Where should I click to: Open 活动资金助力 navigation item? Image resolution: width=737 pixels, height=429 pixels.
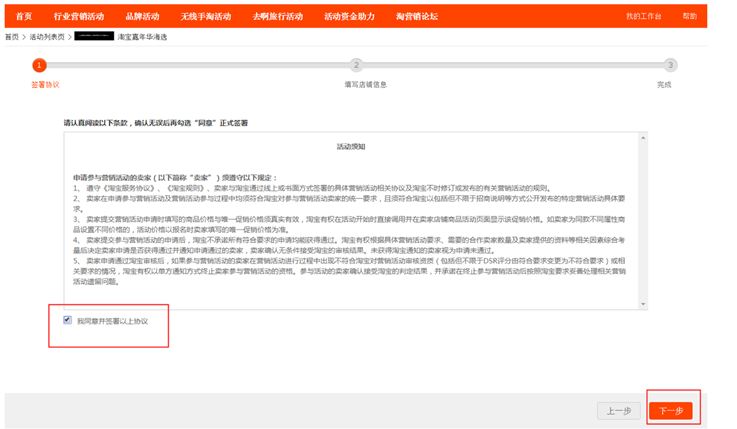tap(349, 16)
